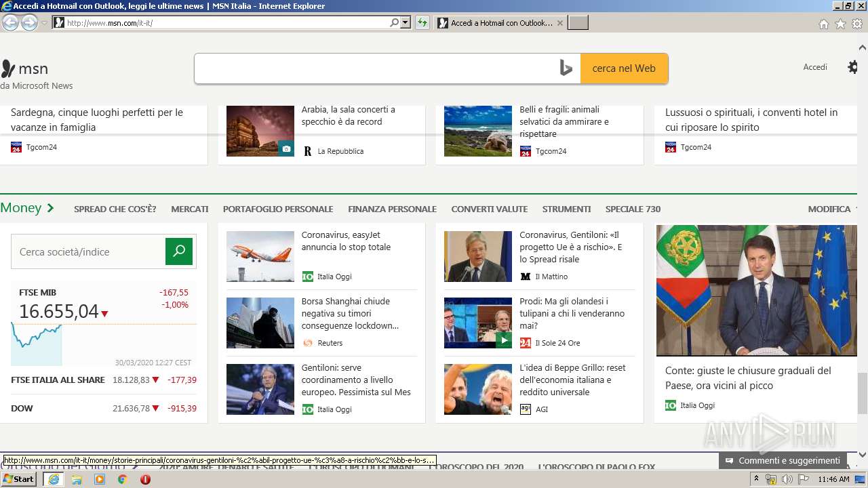Click the AGI source icon
Screen dimensions: 868x488
pyautogui.click(x=526, y=409)
